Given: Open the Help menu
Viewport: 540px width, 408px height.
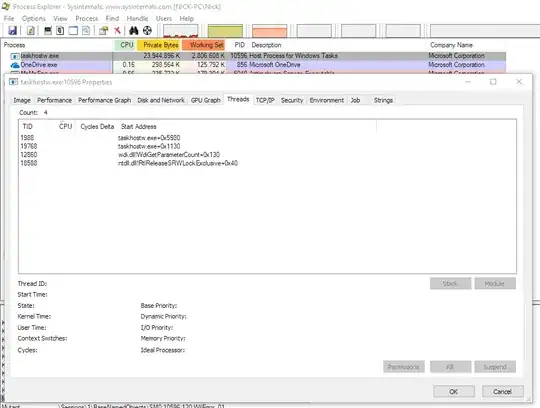Looking at the screenshot, I should (x=187, y=19).
